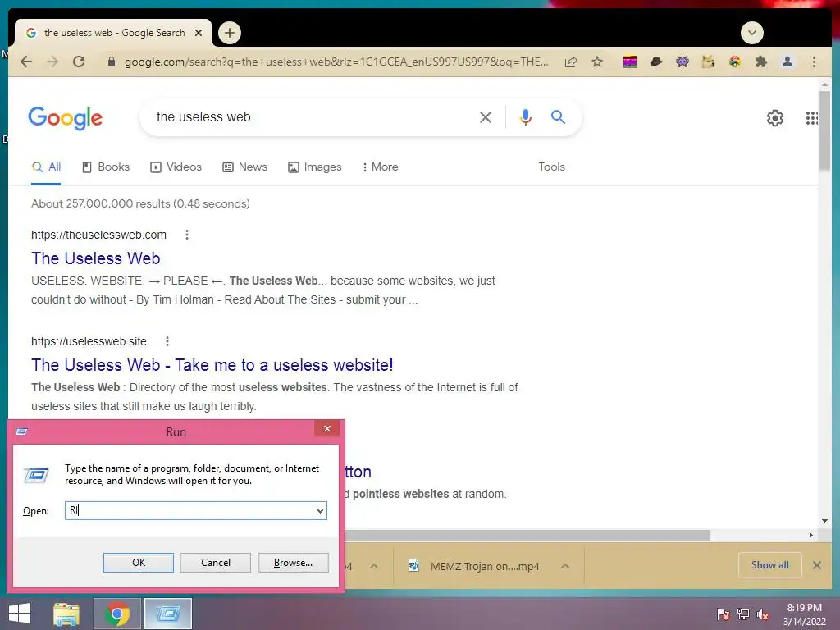The width and height of the screenshot is (840, 630).
Task: Open options for uselessweb.site result
Action: 167,341
